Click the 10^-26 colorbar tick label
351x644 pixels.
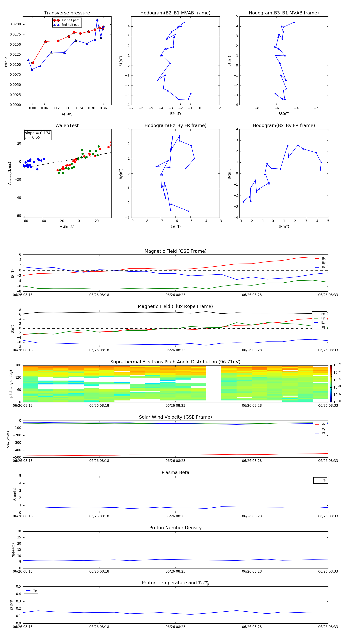point(337,365)
